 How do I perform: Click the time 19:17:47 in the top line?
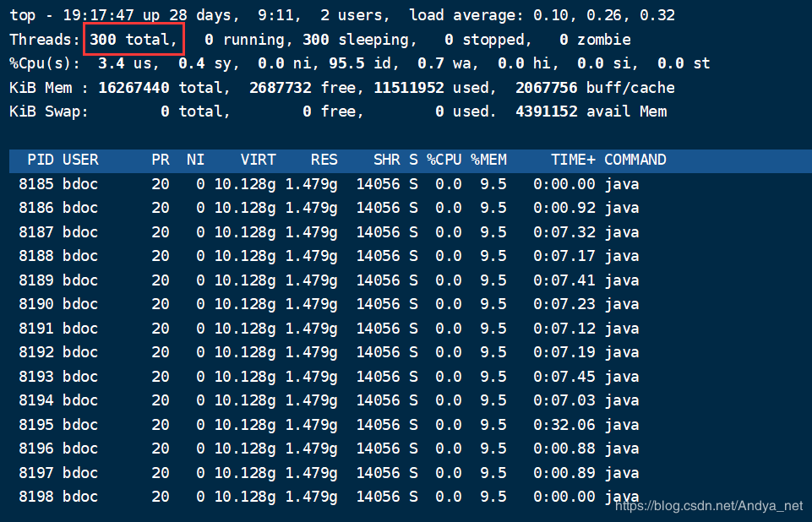98,15
